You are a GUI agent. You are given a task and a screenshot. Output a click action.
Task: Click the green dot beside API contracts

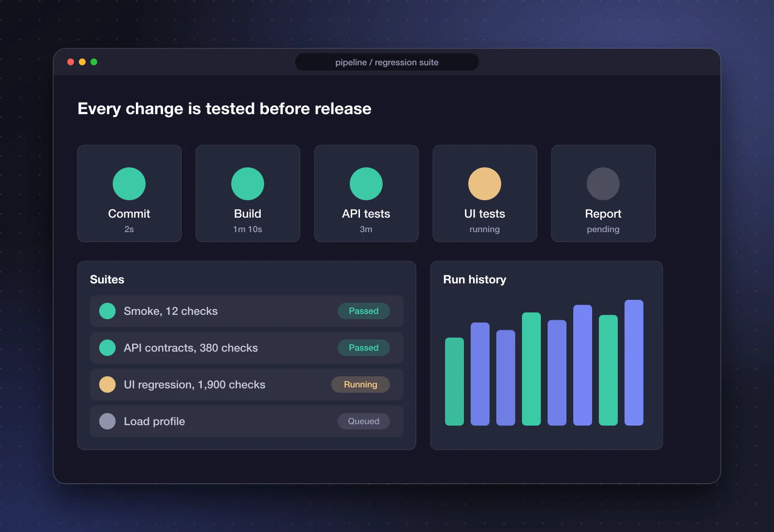[107, 348]
